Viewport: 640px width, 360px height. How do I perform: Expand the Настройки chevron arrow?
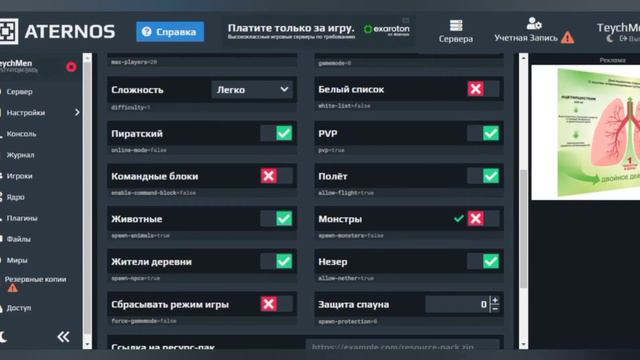[77, 112]
